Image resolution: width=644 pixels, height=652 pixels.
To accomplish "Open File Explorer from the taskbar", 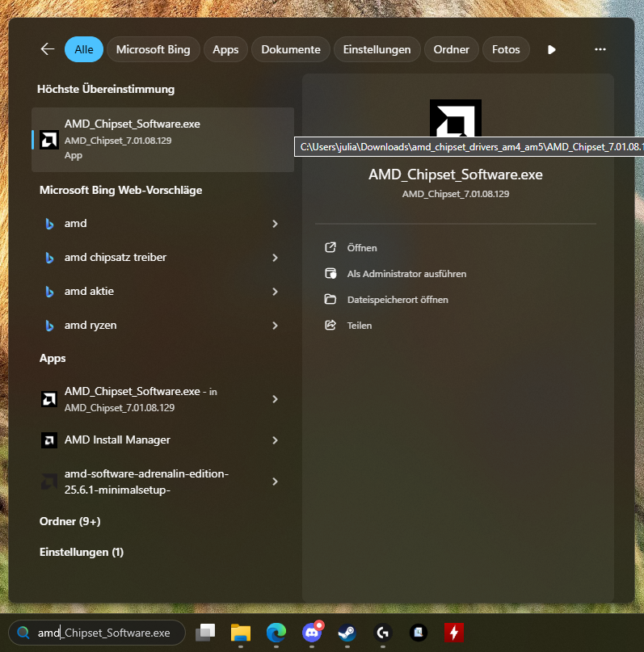I will [x=241, y=633].
